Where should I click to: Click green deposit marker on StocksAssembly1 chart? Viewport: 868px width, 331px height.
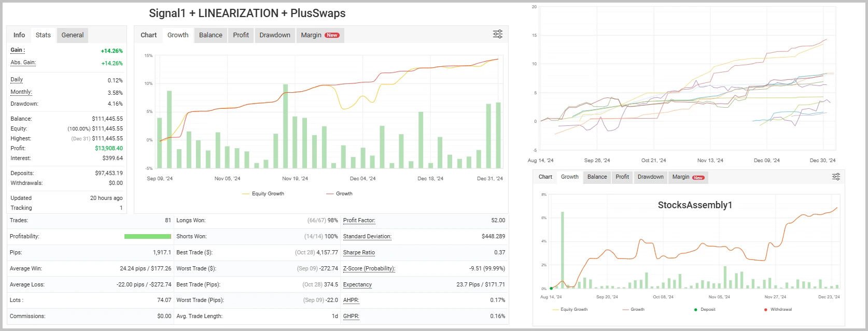point(551,289)
